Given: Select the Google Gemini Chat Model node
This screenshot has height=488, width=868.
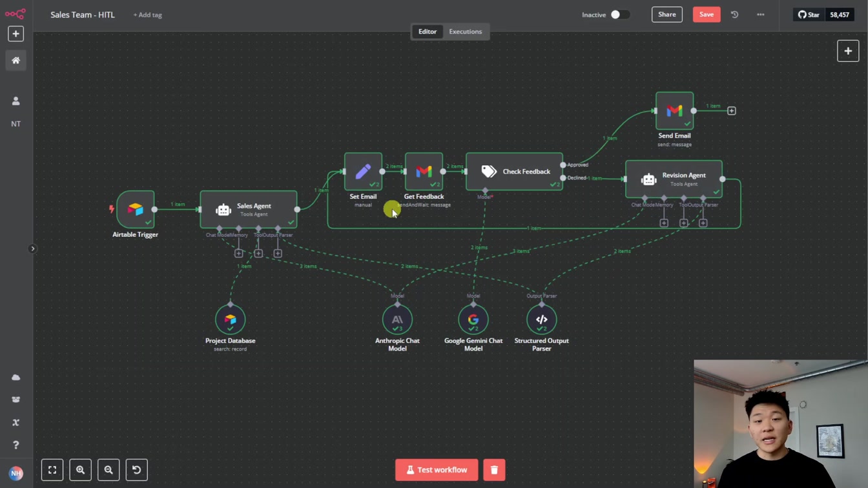Looking at the screenshot, I should tap(473, 320).
